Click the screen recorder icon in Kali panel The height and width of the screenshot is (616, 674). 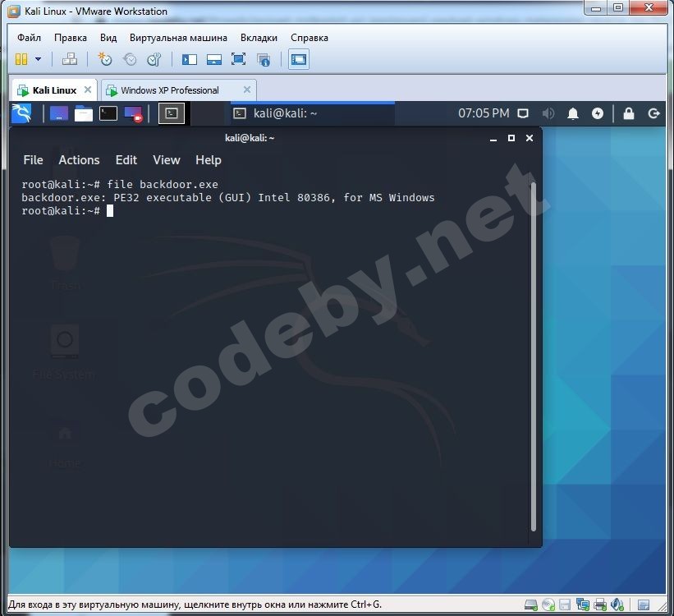(133, 114)
